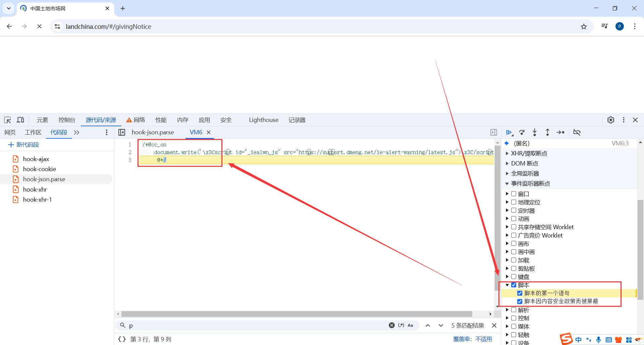
Task: Uncheck the 脚本 category checkbox
Action: 514,285
